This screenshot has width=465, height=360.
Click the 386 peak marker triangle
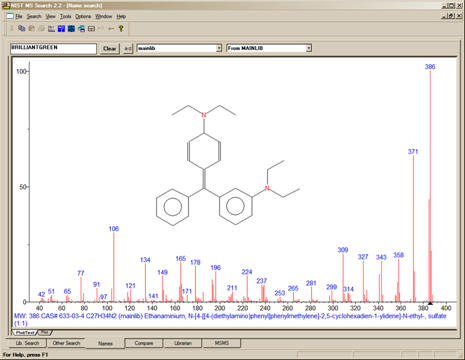click(430, 303)
